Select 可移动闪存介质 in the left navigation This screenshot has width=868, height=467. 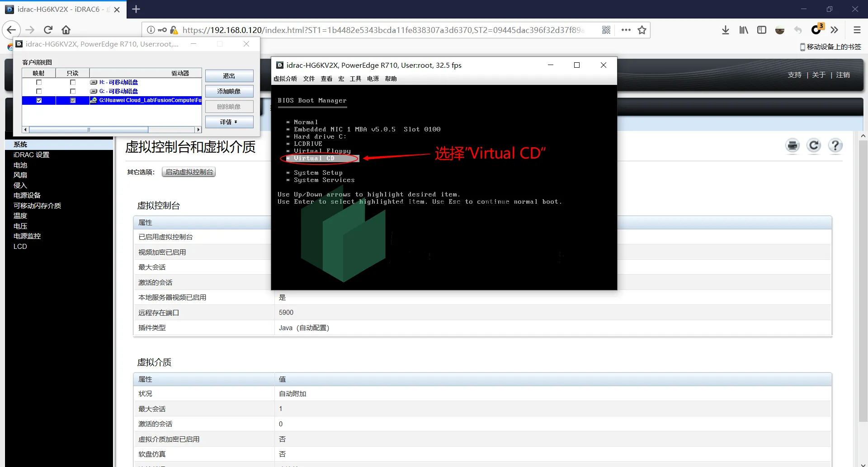[37, 205]
